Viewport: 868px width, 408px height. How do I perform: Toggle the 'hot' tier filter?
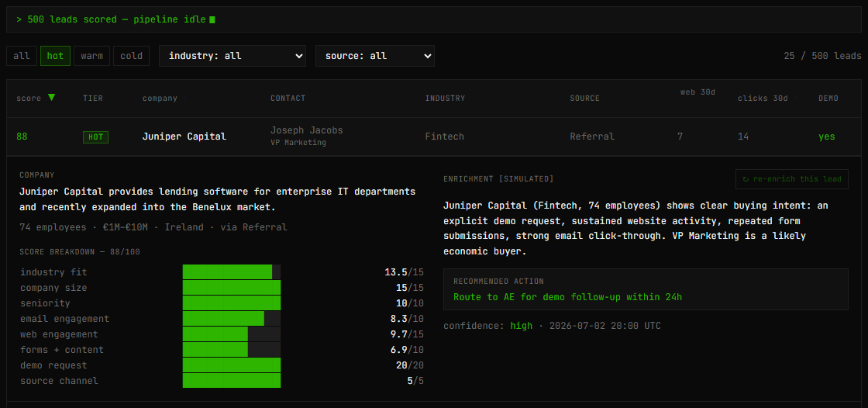(55, 56)
